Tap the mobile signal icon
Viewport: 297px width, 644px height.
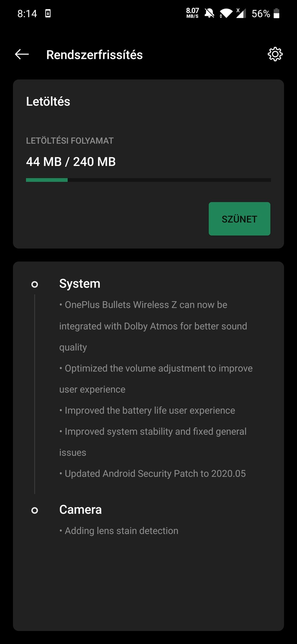(x=241, y=13)
